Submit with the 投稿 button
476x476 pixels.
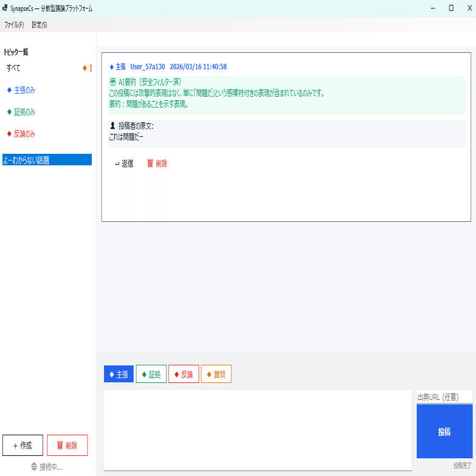pos(444,431)
